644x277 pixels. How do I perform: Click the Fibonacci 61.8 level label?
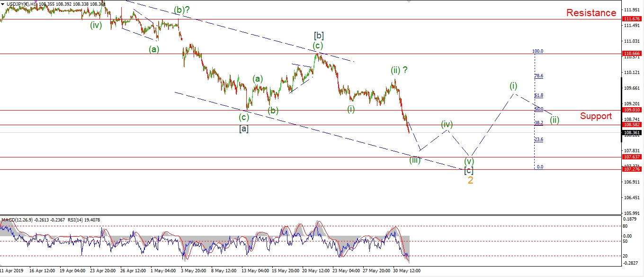pos(538,95)
